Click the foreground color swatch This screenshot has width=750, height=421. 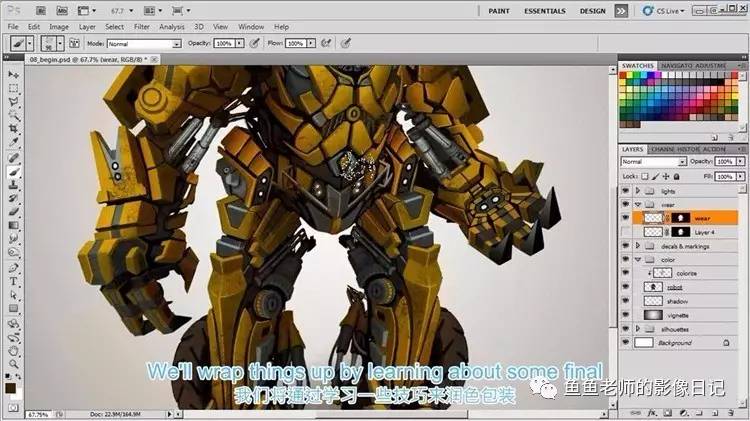click(x=10, y=388)
